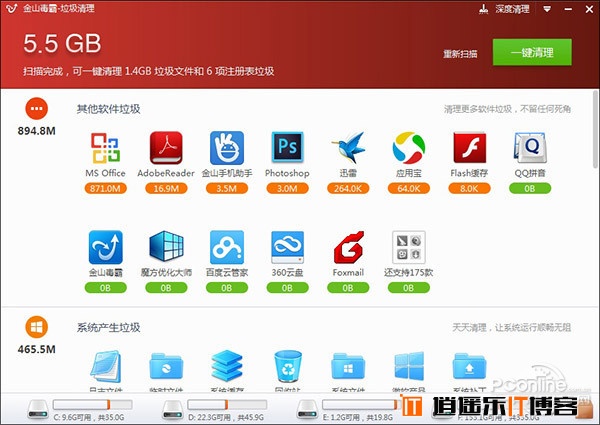
Task: Select the Windows flag product icon
Action: click(409, 366)
